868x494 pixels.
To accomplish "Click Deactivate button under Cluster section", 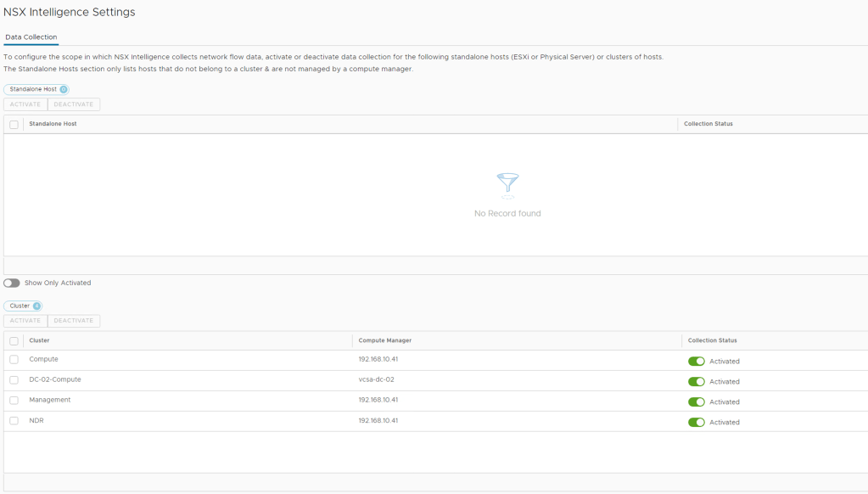I will pos(74,321).
